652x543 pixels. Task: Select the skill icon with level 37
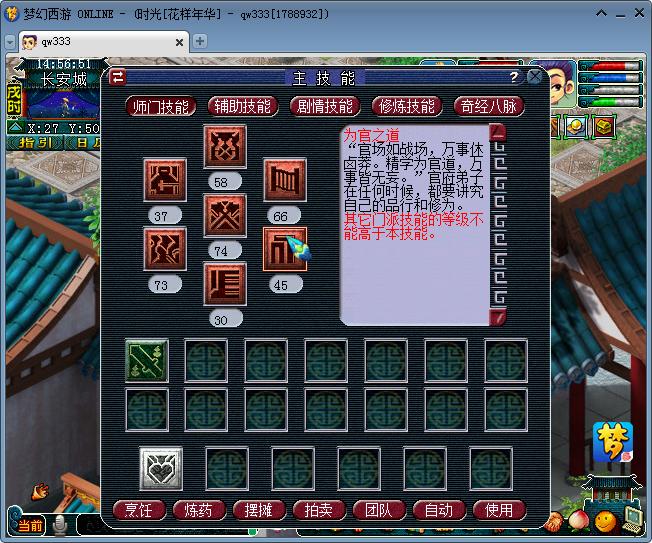165,180
